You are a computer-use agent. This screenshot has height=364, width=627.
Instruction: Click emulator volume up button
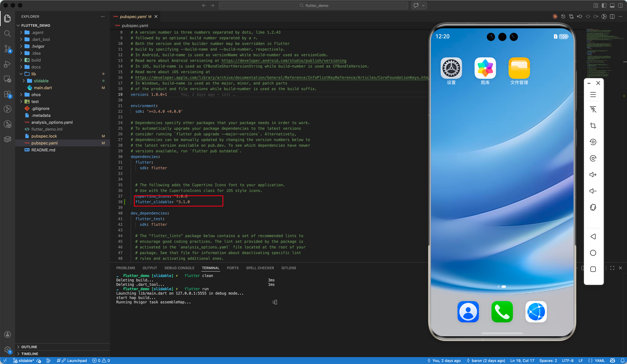[593, 175]
